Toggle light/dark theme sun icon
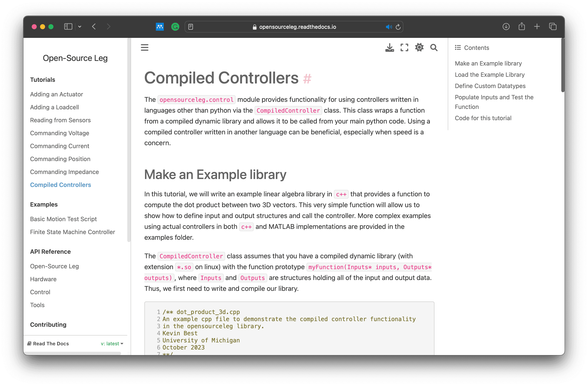Image resolution: width=588 pixels, height=386 pixels. (x=419, y=47)
